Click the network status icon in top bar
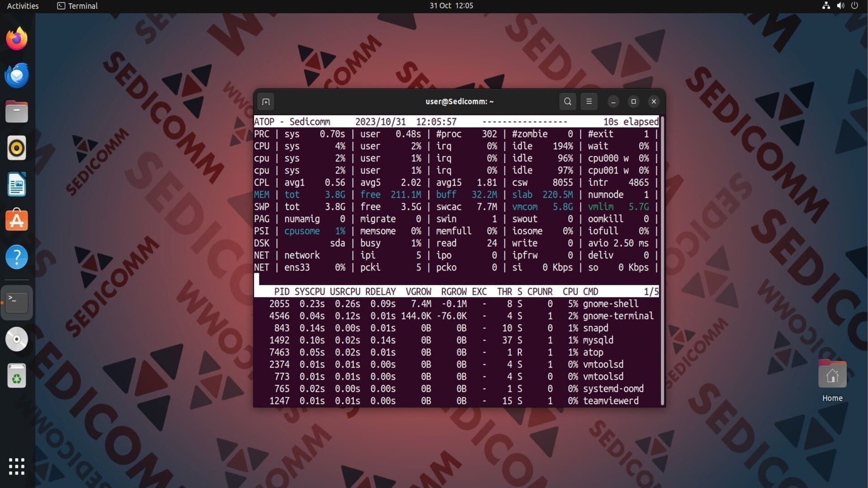868x488 pixels. (826, 6)
